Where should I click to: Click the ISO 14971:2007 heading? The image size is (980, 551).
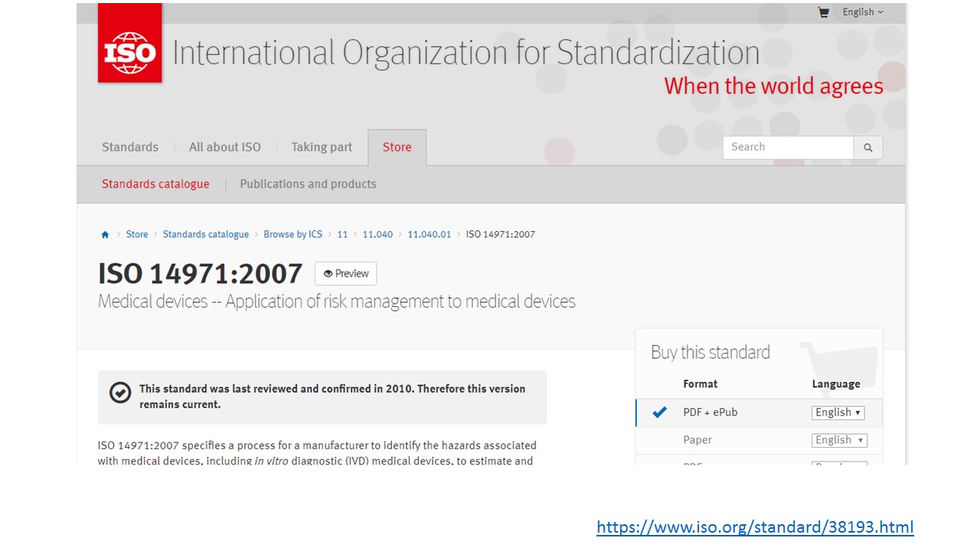point(201,274)
